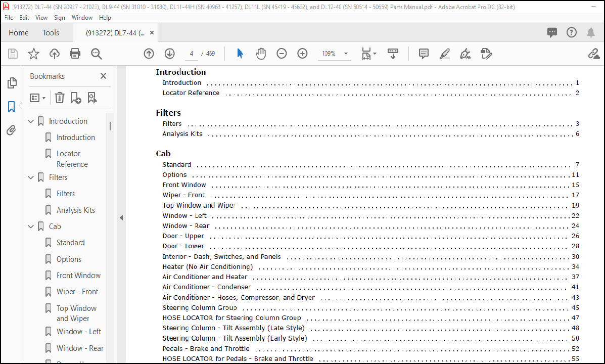This screenshot has width=605, height=364.
Task: Open the Window menu
Action: (82, 18)
